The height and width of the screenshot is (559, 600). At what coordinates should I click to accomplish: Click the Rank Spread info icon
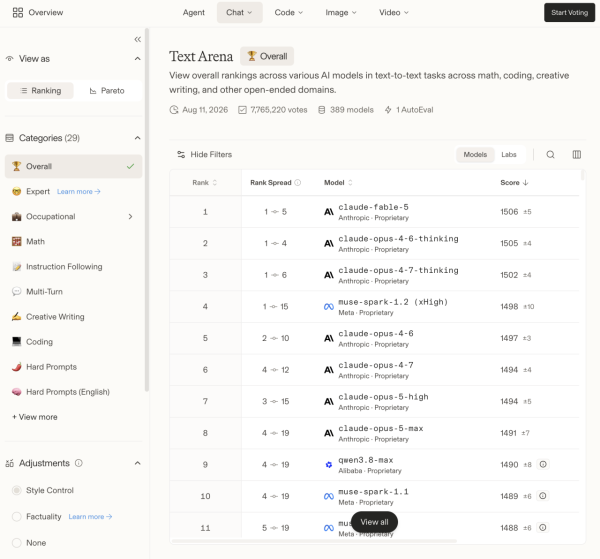tap(298, 183)
